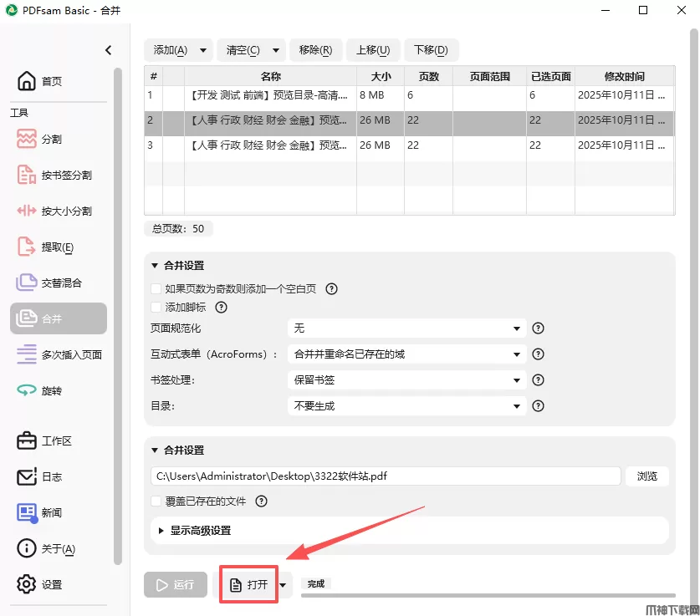The width and height of the screenshot is (700, 616).
Task: Select the 交替混合 alternate mix icon
Action: point(27,283)
